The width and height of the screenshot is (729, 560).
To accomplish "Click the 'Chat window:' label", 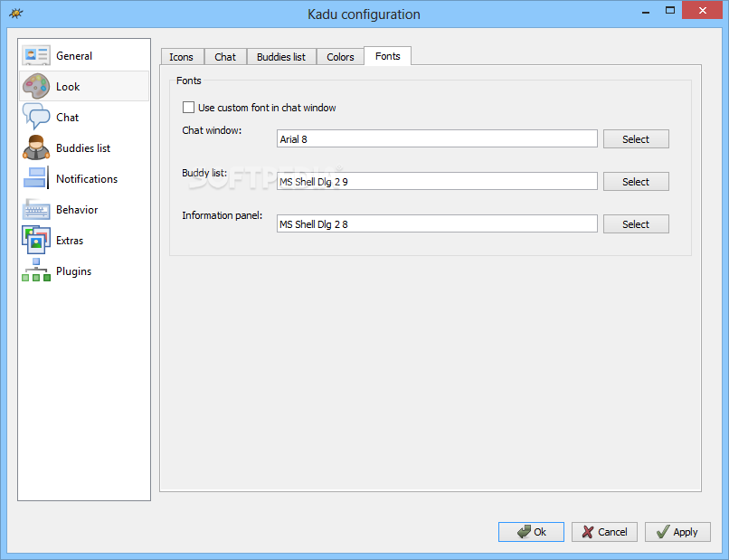I will click(212, 130).
